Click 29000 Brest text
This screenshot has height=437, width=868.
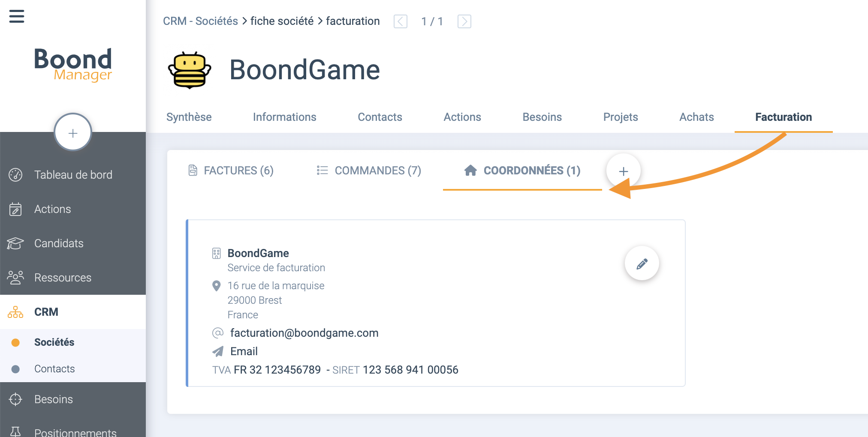255,300
